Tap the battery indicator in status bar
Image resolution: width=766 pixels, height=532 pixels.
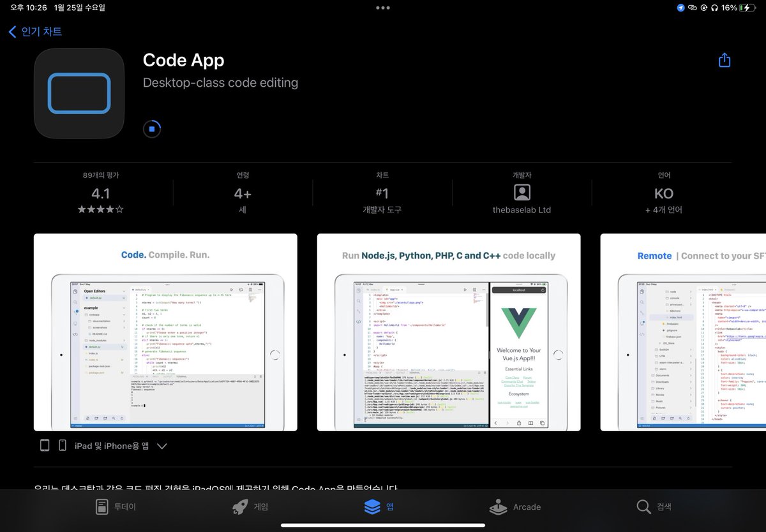click(747, 8)
